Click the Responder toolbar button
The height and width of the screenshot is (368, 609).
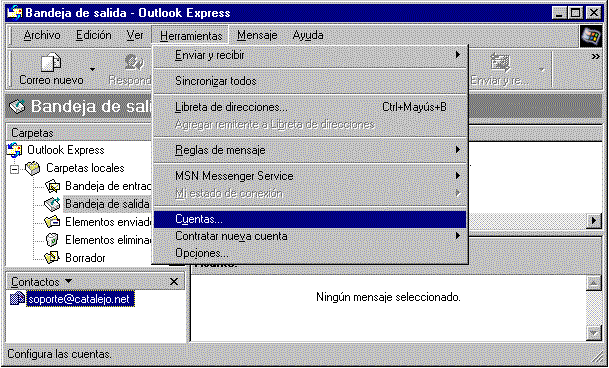tap(130, 70)
